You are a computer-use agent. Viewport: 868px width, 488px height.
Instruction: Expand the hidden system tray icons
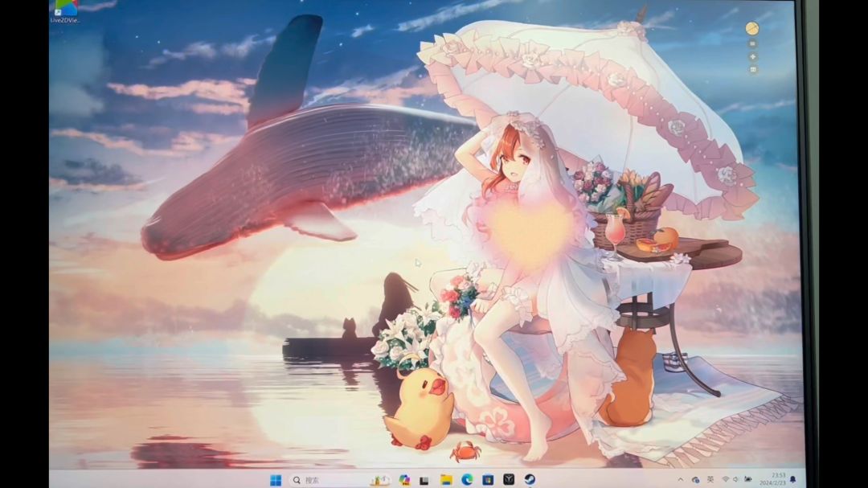(680, 479)
